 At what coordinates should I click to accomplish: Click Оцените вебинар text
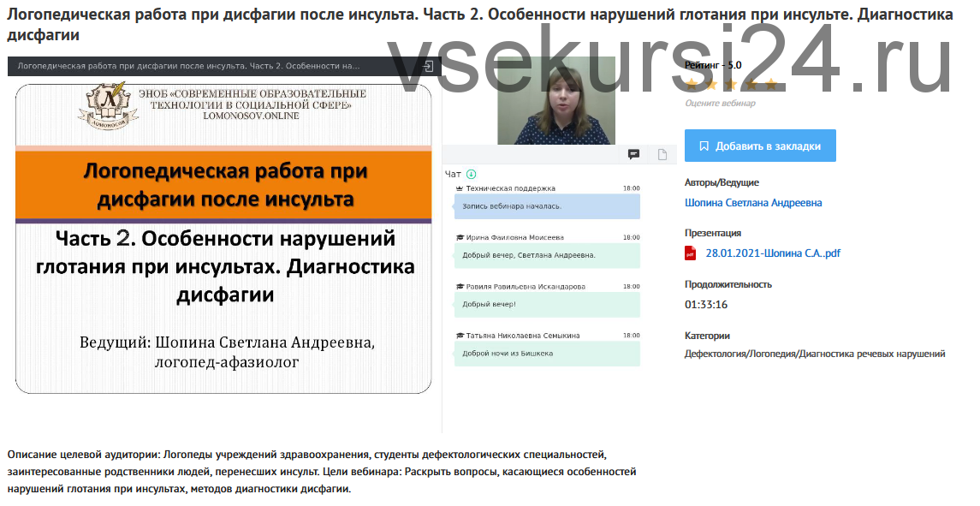(720, 104)
